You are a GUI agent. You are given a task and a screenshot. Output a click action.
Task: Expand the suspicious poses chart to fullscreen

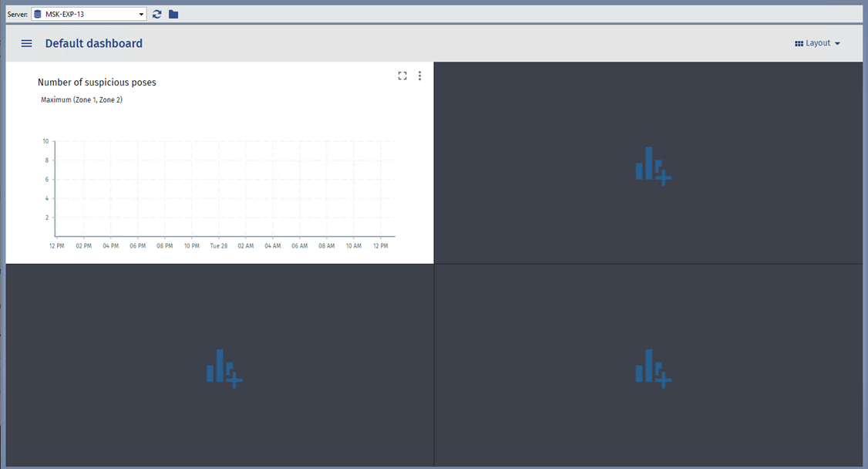[x=402, y=76]
